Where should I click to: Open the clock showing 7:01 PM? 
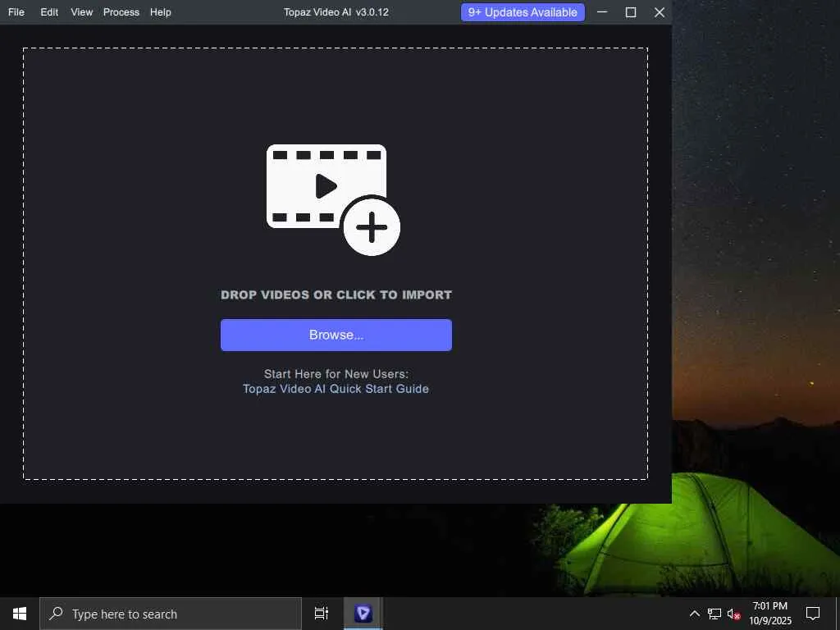click(x=769, y=614)
